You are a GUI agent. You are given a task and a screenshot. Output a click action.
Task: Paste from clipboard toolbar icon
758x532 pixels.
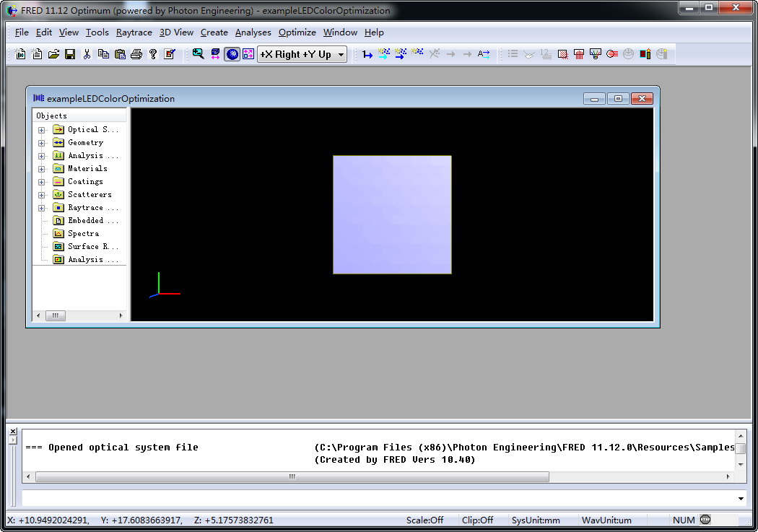(120, 54)
